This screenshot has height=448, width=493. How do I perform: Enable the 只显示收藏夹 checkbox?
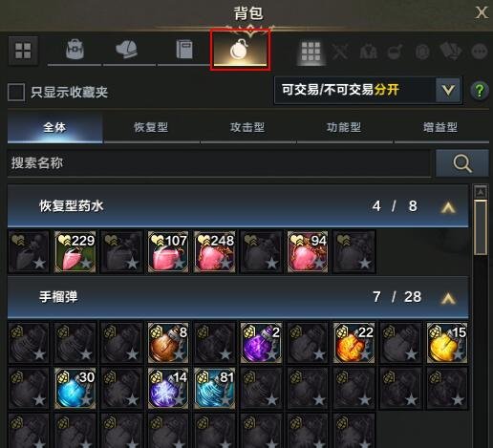[x=16, y=93]
